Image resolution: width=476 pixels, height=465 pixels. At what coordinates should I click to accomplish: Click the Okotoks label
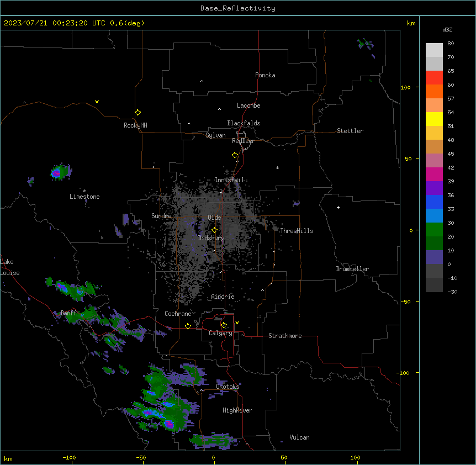[x=228, y=387]
